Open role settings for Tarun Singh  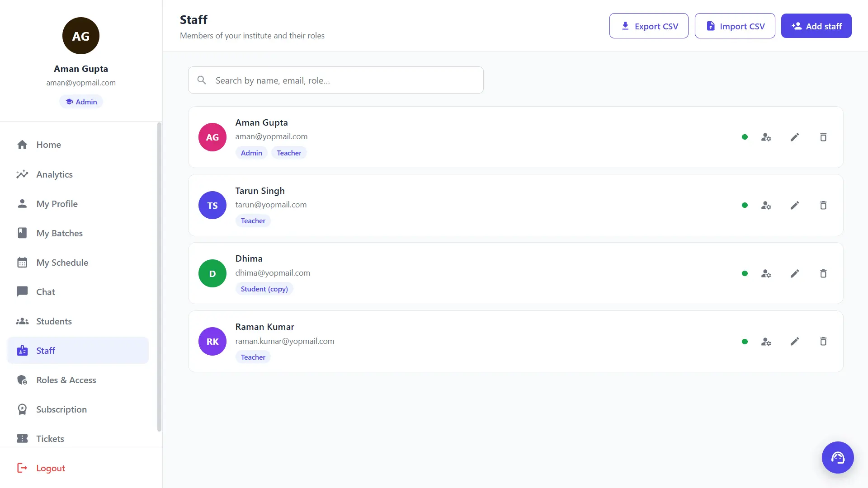[x=766, y=206]
